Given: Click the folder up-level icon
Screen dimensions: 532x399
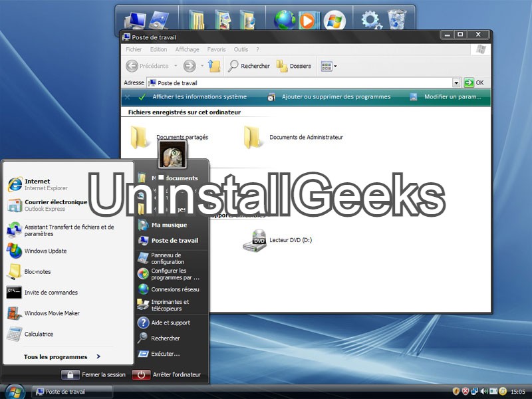Looking at the screenshot, I should 214,66.
